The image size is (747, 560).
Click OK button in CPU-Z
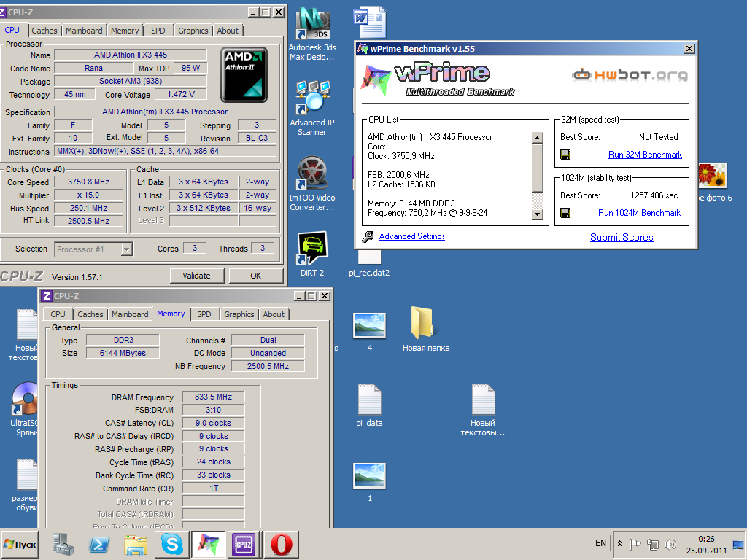(256, 276)
